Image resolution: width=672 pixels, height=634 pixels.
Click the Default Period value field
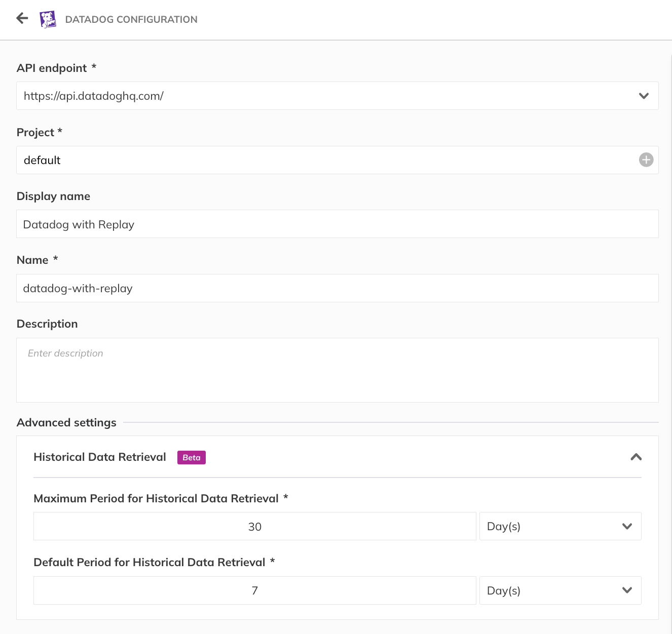[x=254, y=590]
